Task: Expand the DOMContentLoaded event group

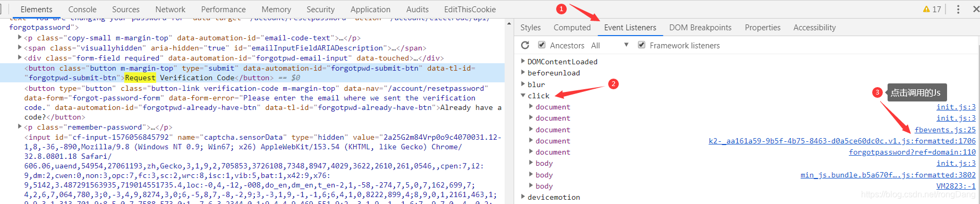Action: pos(523,62)
